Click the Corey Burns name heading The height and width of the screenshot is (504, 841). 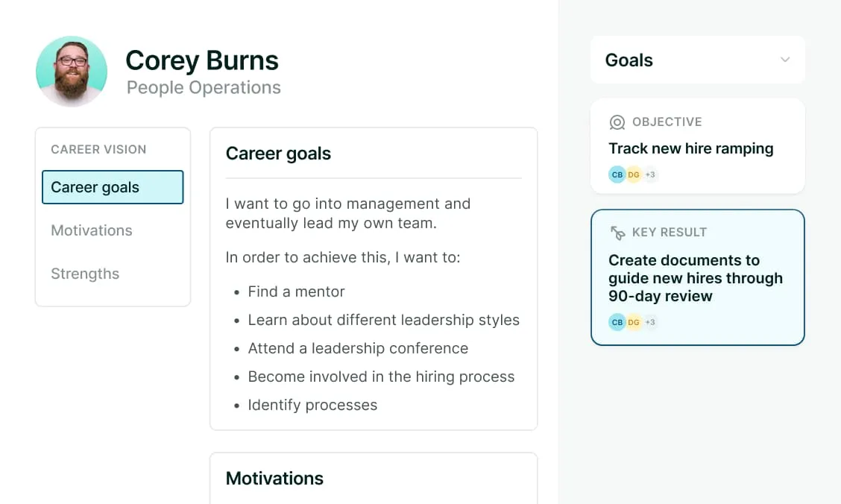pyautogui.click(x=202, y=60)
